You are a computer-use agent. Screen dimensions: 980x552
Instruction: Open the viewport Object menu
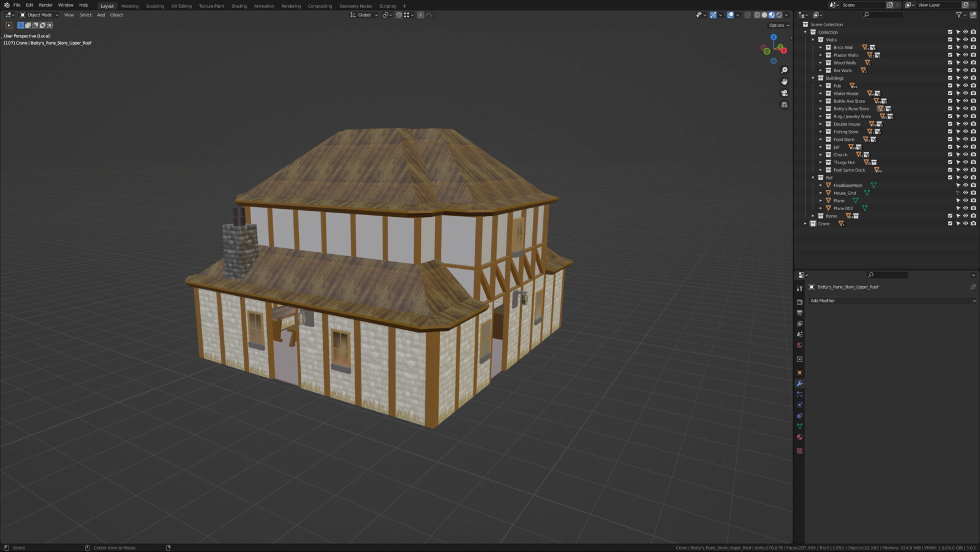[116, 15]
